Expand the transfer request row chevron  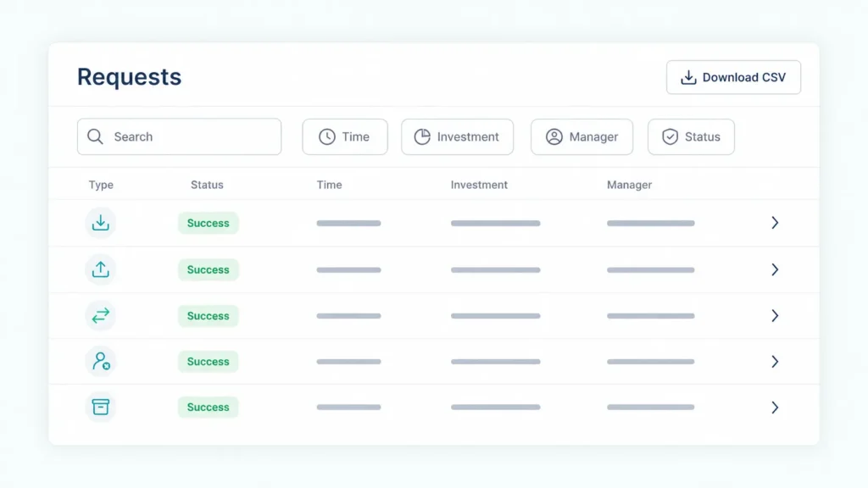[x=775, y=316]
